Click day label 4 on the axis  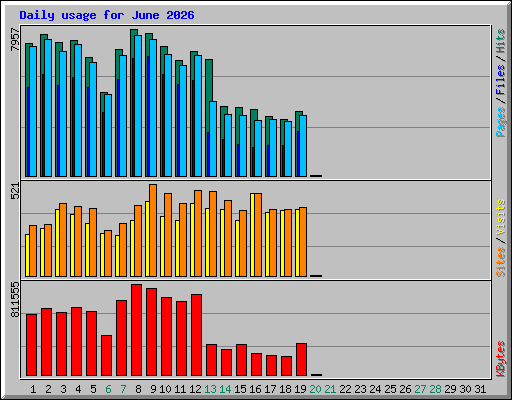point(78,389)
